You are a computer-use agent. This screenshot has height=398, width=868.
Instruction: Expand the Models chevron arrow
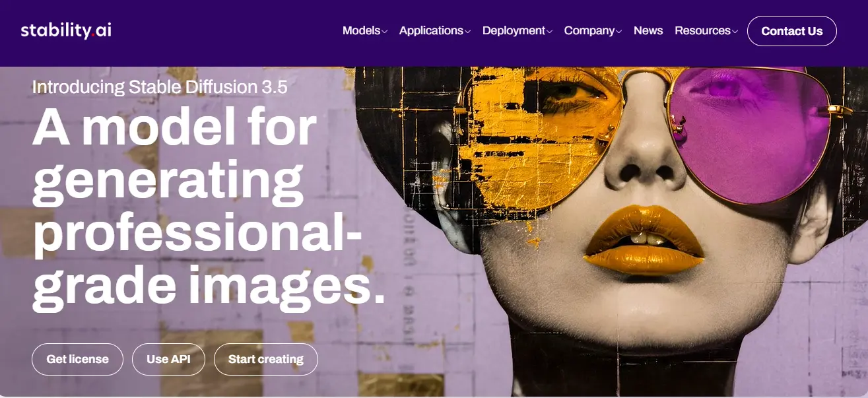tap(384, 31)
